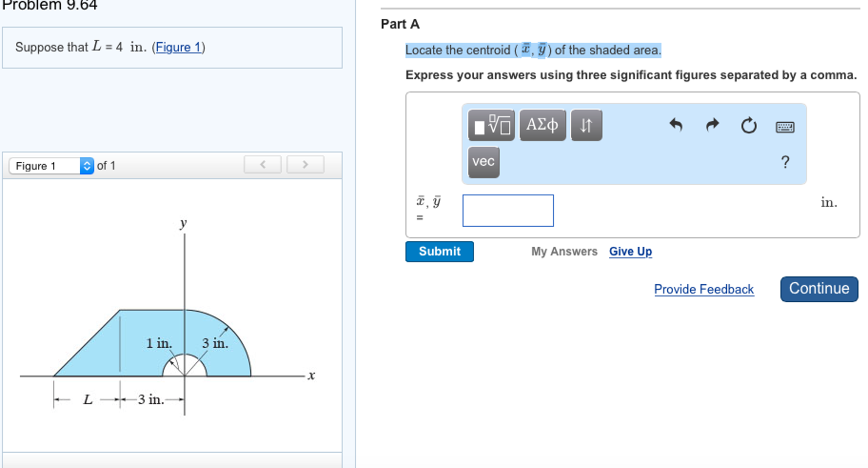Click inside the answer input field
This screenshot has width=868, height=468.
507,210
